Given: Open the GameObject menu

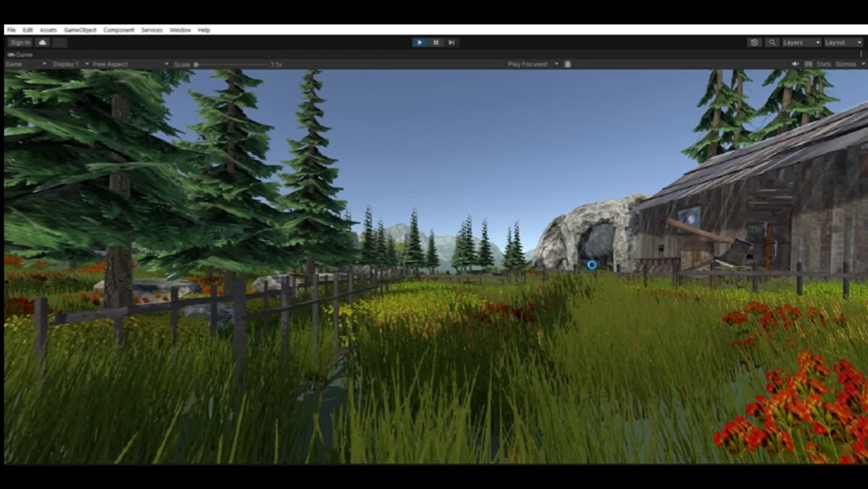Looking at the screenshot, I should click(80, 30).
